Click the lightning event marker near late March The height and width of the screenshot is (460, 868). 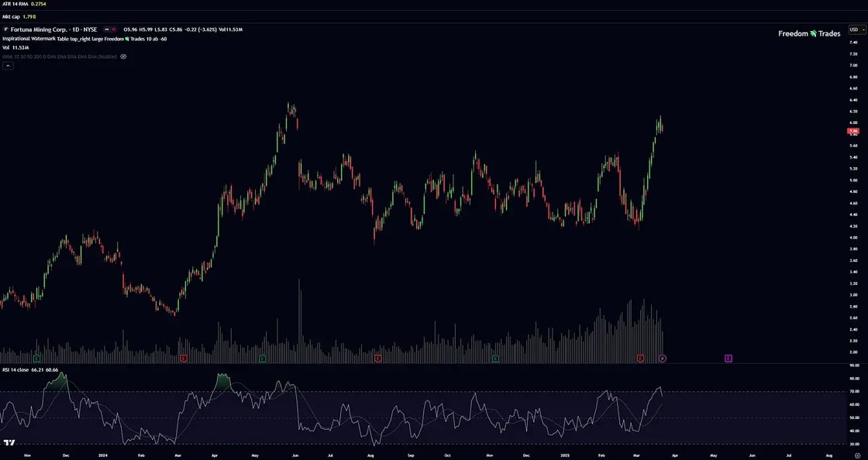[x=663, y=359]
